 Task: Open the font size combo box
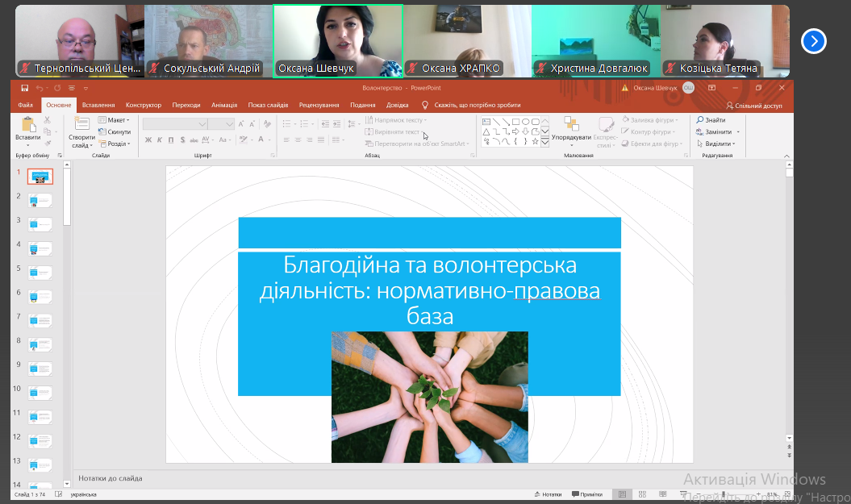coord(222,124)
